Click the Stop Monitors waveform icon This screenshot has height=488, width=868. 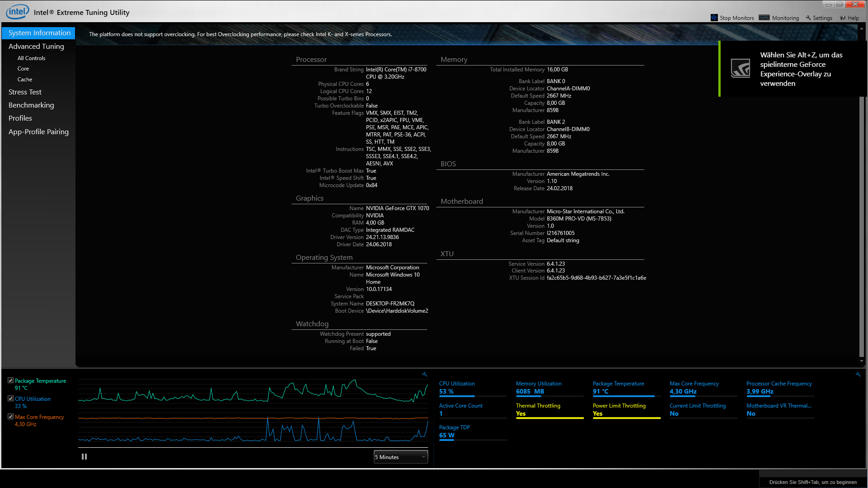pyautogui.click(x=714, y=18)
